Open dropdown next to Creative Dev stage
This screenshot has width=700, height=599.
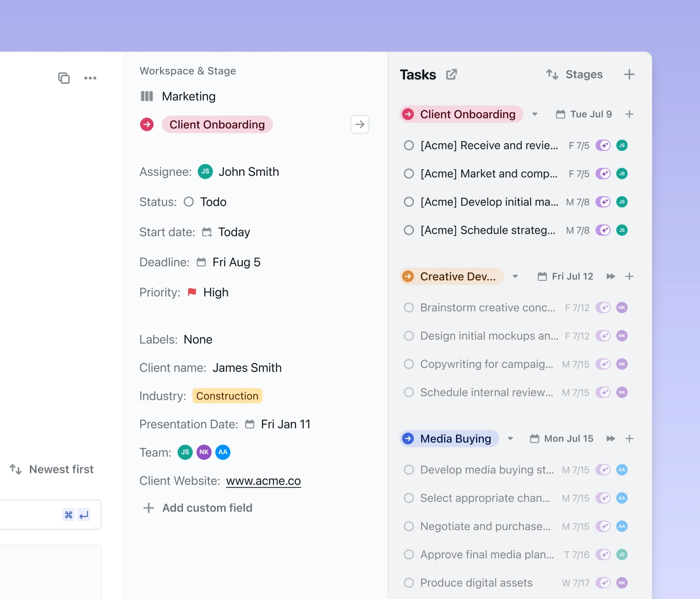(x=515, y=276)
